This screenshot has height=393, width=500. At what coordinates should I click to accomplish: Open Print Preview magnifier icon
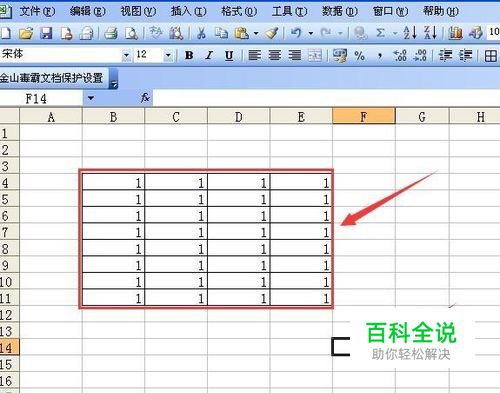pos(131,33)
